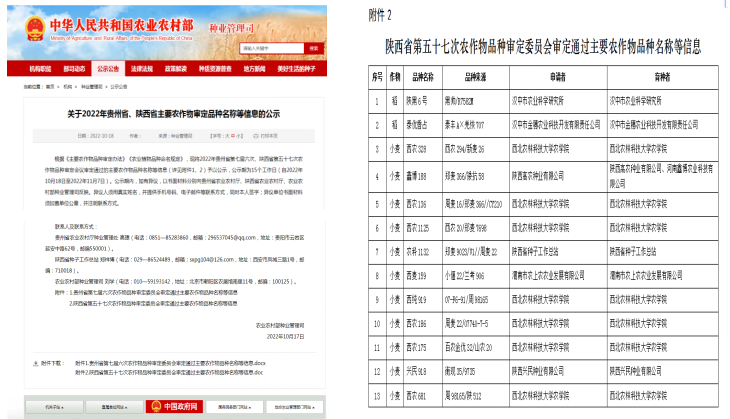Click the attachment download icon
This screenshot has width=730, height=419.
[x=35, y=364]
